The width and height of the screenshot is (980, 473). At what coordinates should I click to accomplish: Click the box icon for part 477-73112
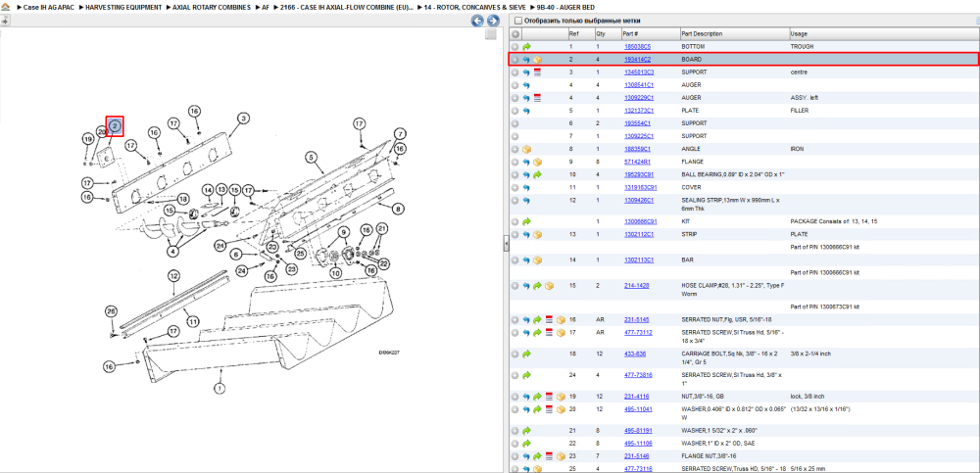tap(560, 332)
